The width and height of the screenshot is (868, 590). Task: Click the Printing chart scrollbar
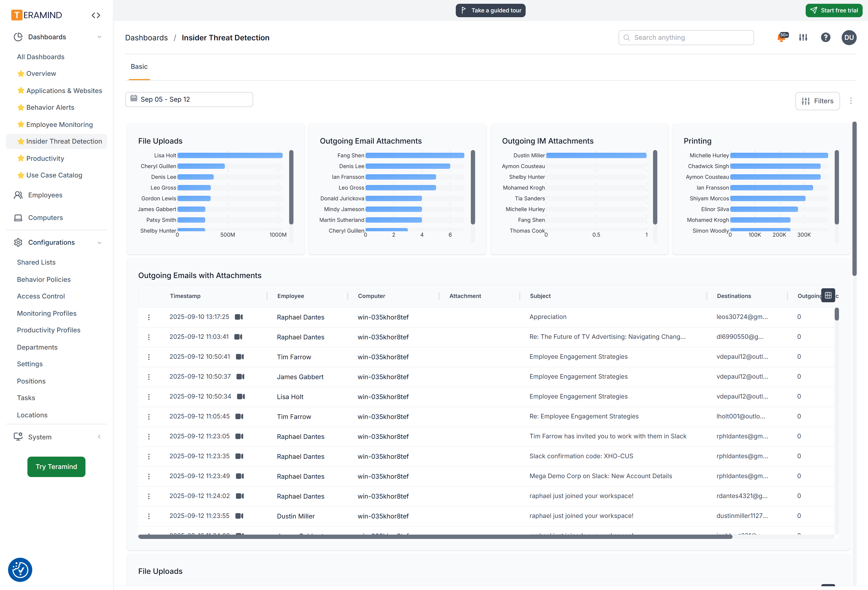pos(837,187)
